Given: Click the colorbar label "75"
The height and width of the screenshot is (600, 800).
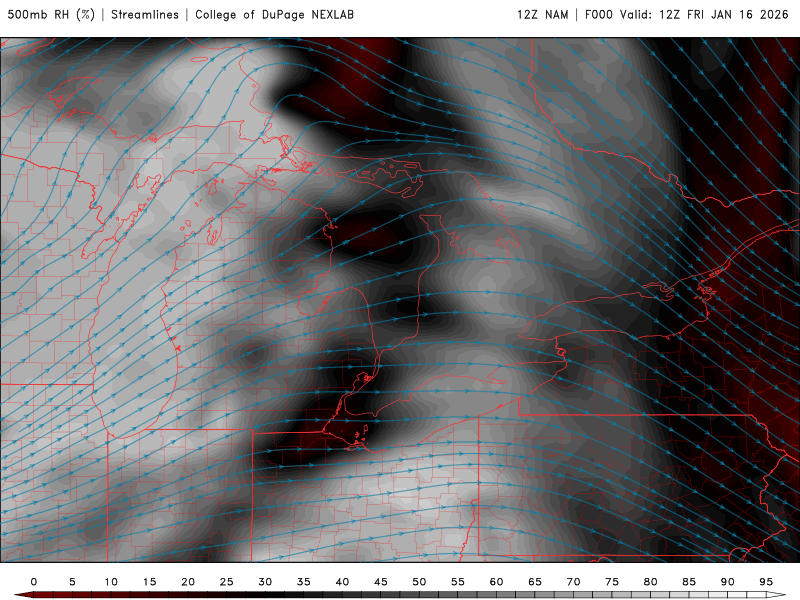Looking at the screenshot, I should tap(612, 582).
